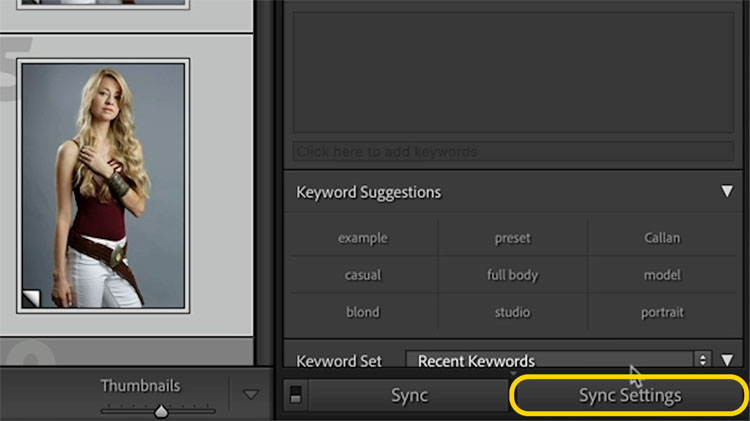Collapse the Keyword Suggestions section
This screenshot has width=750, height=421.
coord(727,192)
